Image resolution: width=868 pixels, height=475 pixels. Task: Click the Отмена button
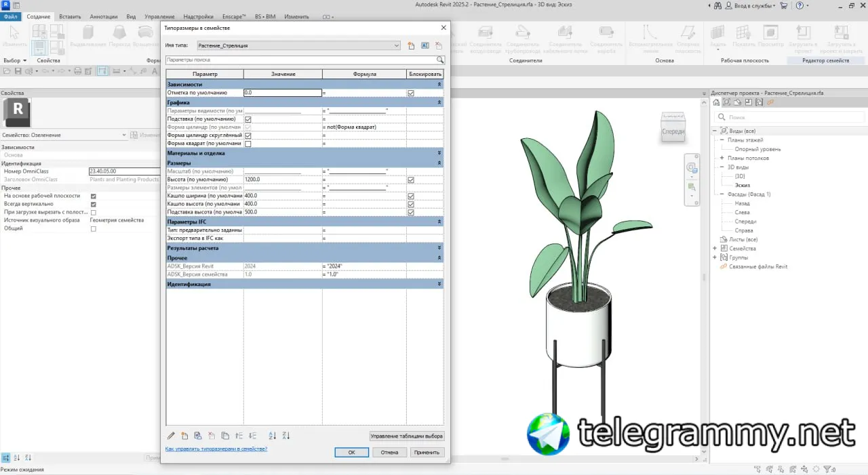(x=389, y=452)
